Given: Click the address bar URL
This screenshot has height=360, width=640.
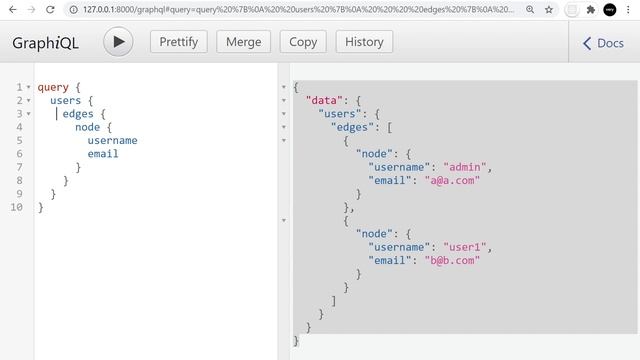Looking at the screenshot, I should [298, 9].
